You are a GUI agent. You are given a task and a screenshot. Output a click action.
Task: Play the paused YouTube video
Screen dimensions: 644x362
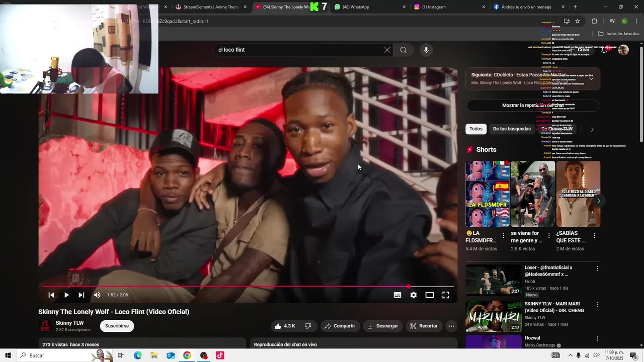coord(66,295)
